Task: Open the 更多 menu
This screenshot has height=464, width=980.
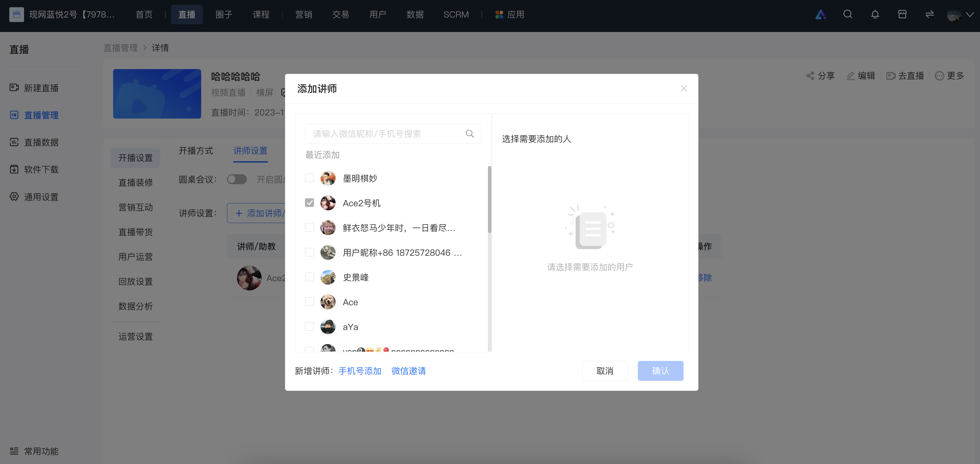Action: (949, 76)
